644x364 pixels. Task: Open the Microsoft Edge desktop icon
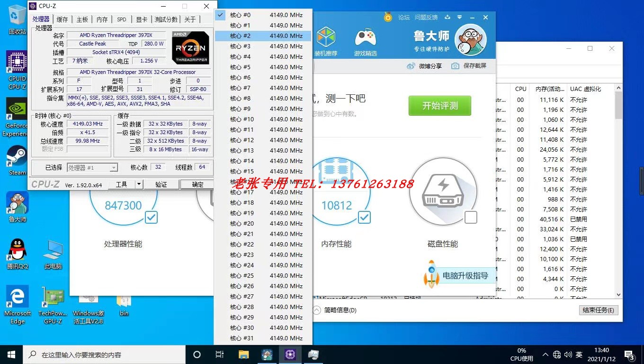click(18, 304)
